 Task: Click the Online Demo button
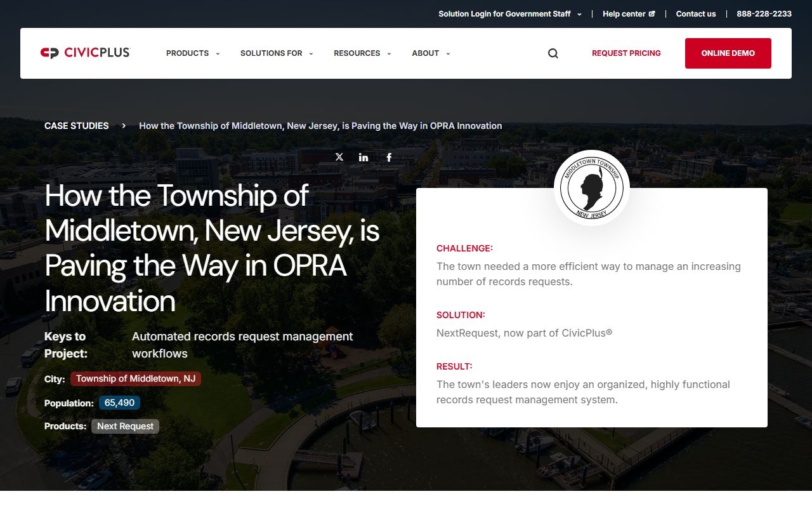pyautogui.click(x=728, y=53)
